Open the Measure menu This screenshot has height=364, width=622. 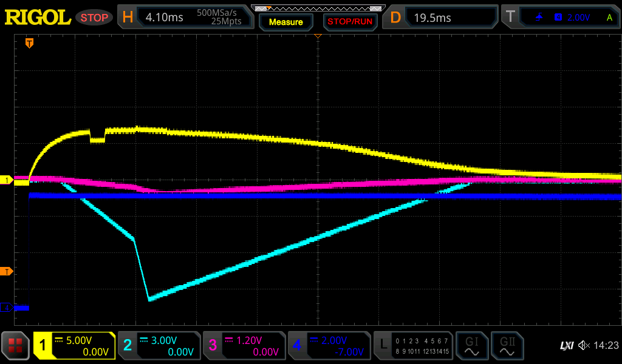[285, 22]
